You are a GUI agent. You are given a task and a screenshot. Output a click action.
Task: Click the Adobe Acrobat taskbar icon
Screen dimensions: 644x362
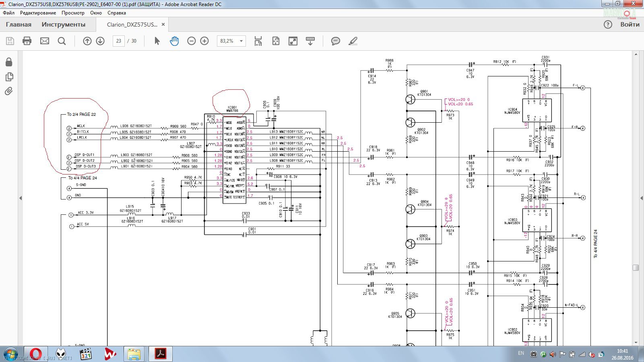pos(161,354)
